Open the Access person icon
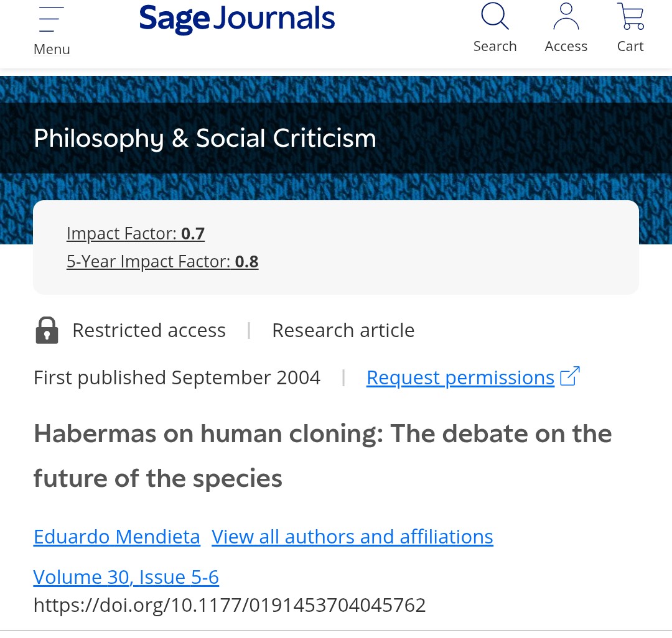This screenshot has height=638, width=672. click(x=566, y=17)
